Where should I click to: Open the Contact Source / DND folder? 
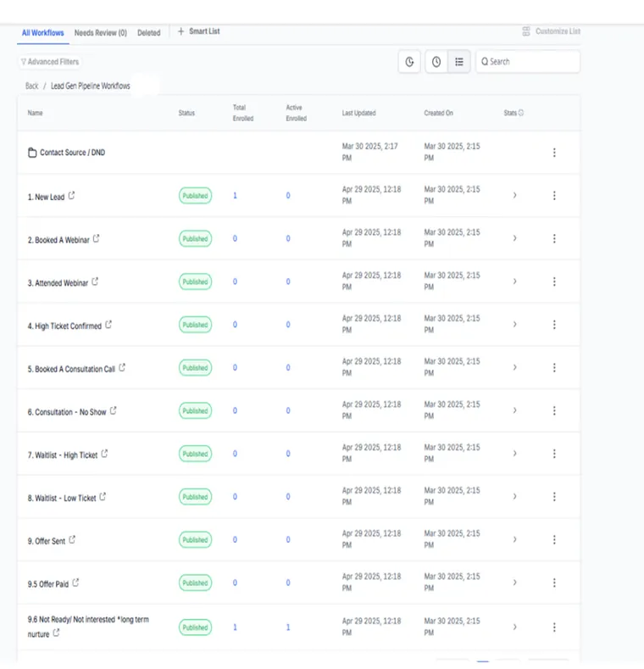[67, 153]
